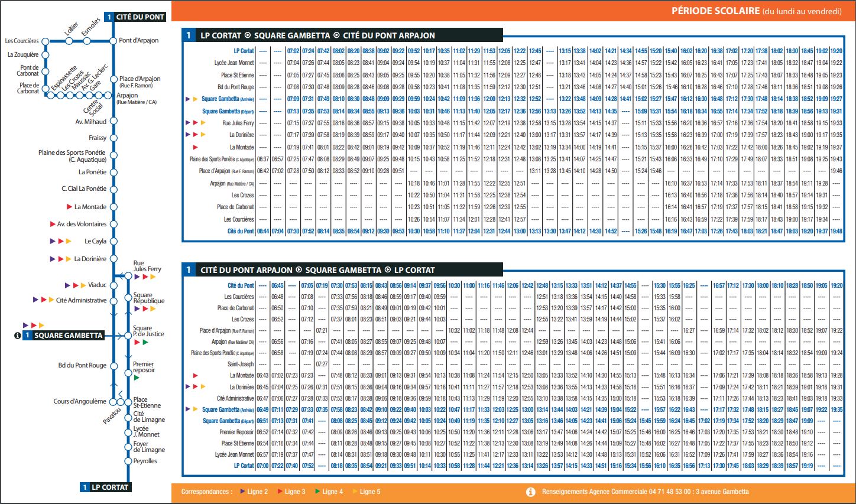Click the green triangle under Premier reposoir on map
Screen dimensions: 856x504
click(x=137, y=378)
